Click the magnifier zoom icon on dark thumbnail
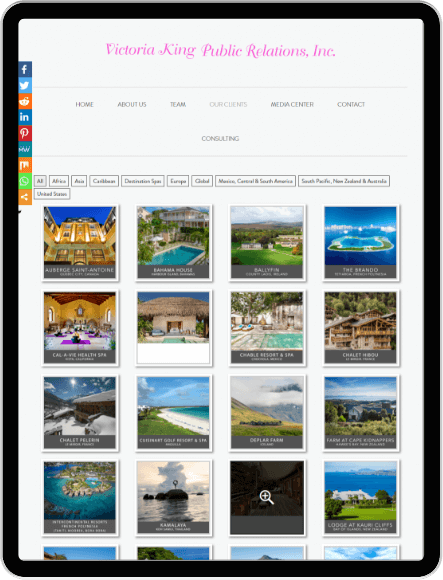Image resolution: width=443 pixels, height=580 pixels. pyautogui.click(x=267, y=497)
